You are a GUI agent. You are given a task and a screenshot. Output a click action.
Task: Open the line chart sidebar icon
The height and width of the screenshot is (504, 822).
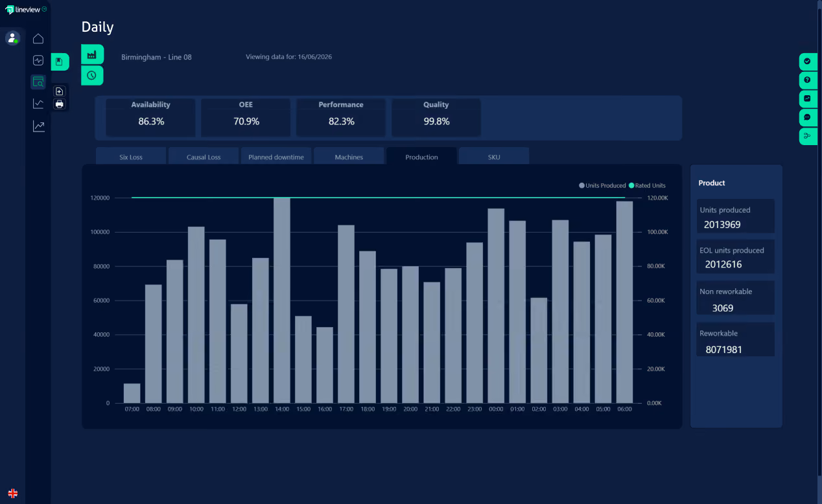[x=38, y=104]
